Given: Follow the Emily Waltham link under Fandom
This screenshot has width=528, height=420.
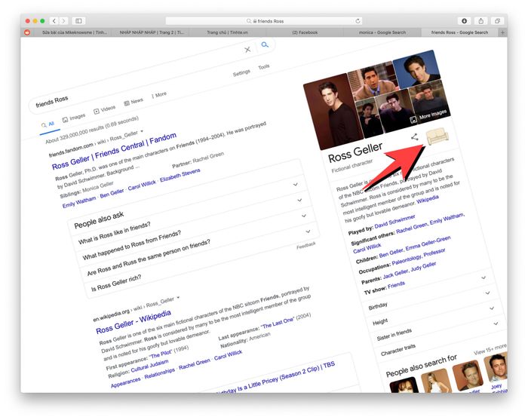Looking at the screenshot, I should pyautogui.click(x=79, y=202).
